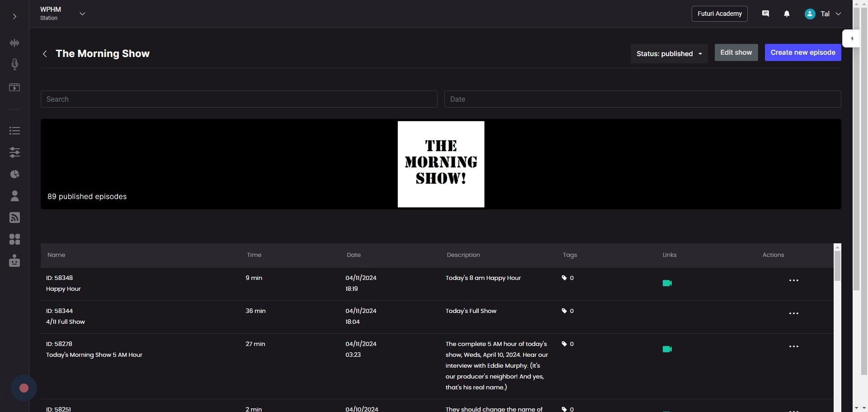
Task: Click the Create new episode button
Action: click(x=802, y=52)
